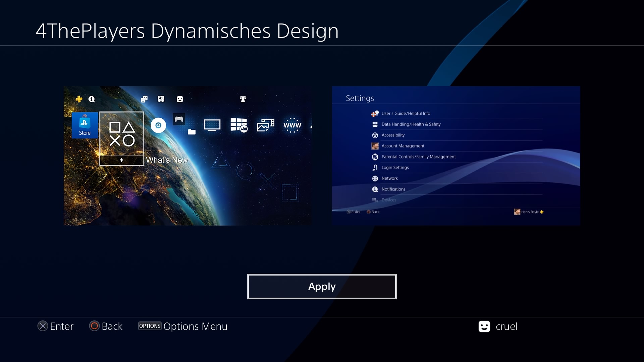Select the disc icon in preview
Viewport: 644px width, 362px height.
pyautogui.click(x=158, y=125)
